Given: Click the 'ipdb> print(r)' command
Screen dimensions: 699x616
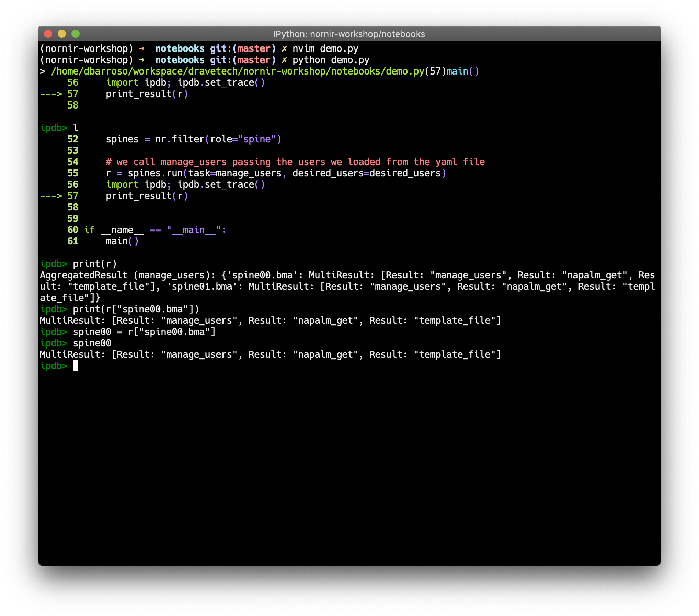Looking at the screenshot, I should pos(79,264).
